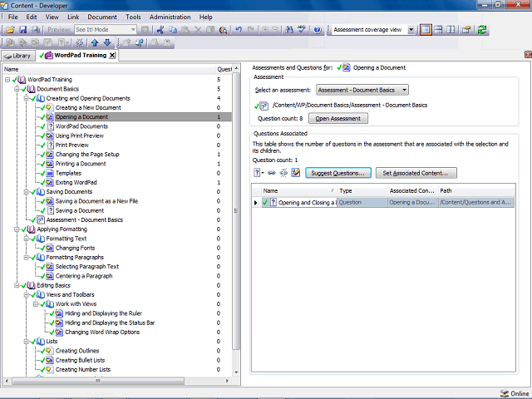Click the Undo arrow icon

(x=239, y=30)
